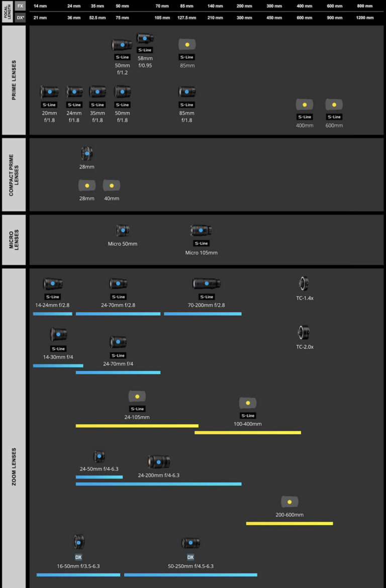The height and width of the screenshot is (588, 386).
Task: Click the 100-400mm text label
Action: 248,424
